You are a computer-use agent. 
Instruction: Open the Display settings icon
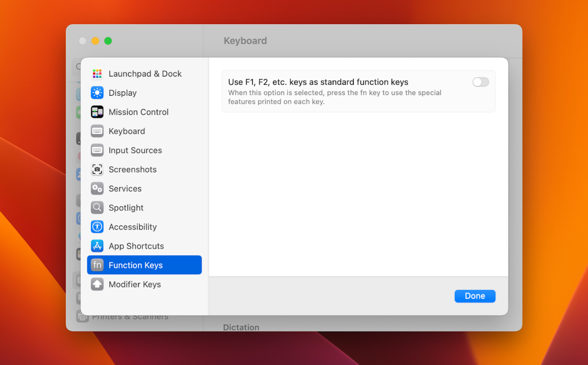click(97, 93)
